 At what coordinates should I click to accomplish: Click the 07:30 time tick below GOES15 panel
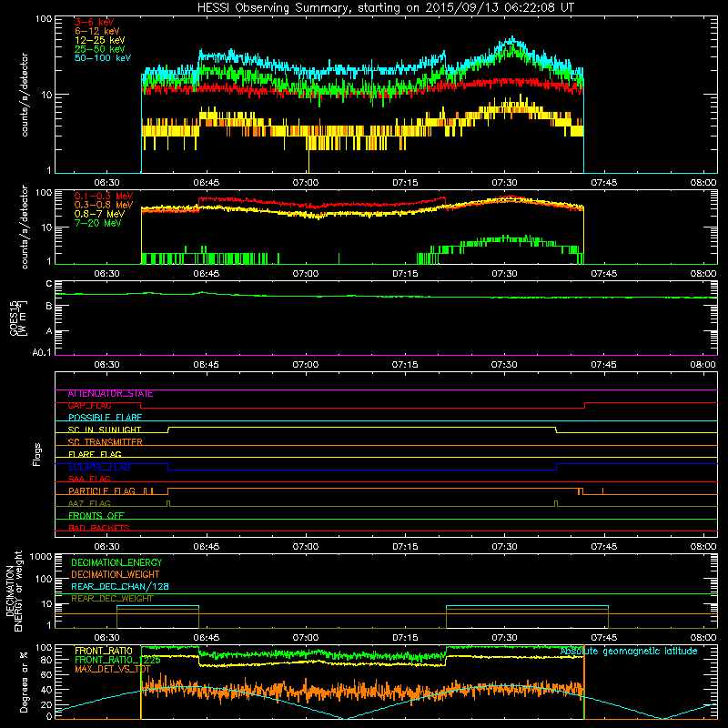pos(504,365)
